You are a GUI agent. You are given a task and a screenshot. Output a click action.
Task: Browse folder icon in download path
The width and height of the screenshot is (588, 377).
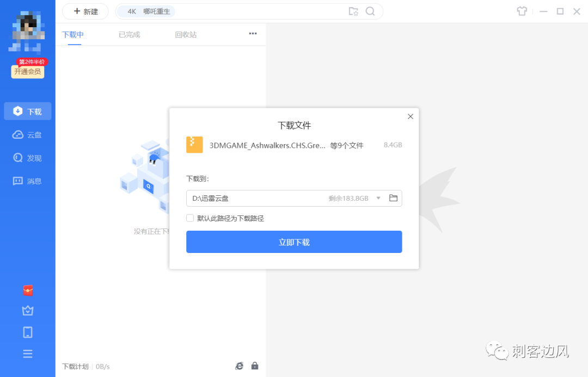click(393, 198)
